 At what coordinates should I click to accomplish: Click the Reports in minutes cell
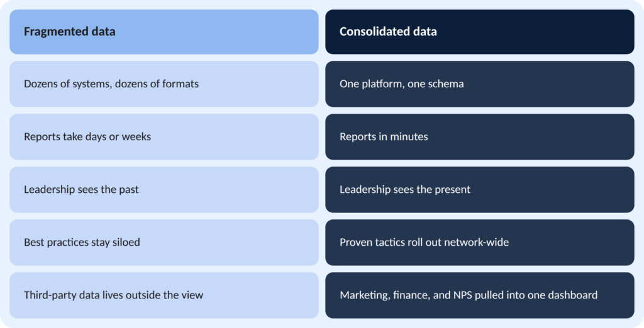(x=480, y=137)
